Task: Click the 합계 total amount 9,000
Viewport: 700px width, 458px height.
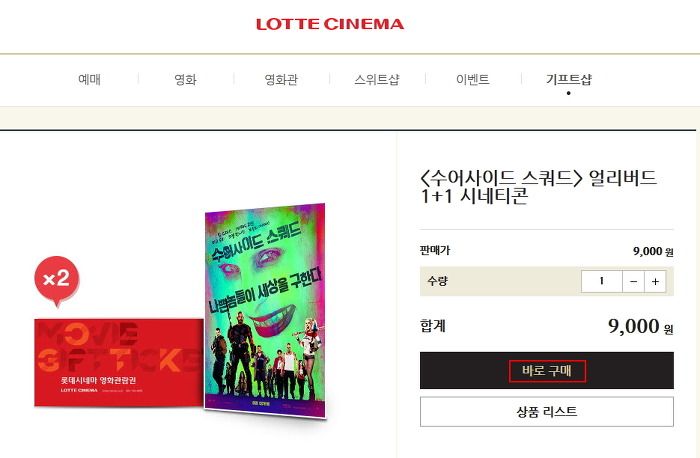Action: [x=633, y=326]
